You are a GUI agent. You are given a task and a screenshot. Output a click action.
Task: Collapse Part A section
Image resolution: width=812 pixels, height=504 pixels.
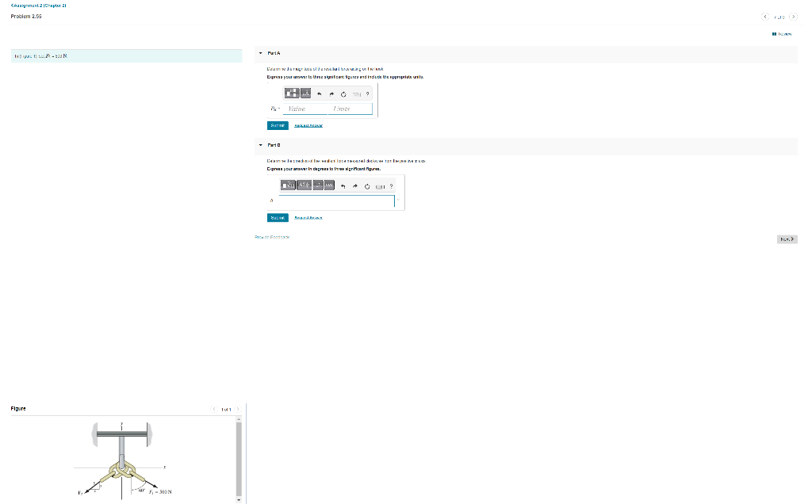[260, 53]
